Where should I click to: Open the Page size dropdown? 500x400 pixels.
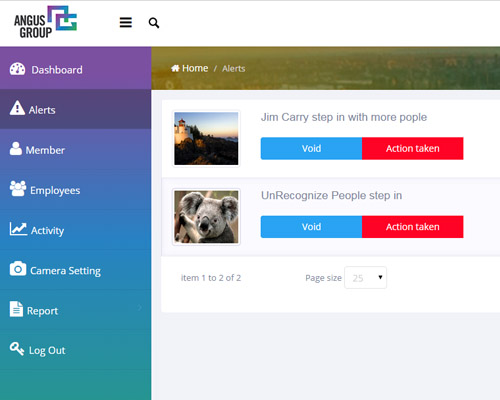(x=365, y=278)
